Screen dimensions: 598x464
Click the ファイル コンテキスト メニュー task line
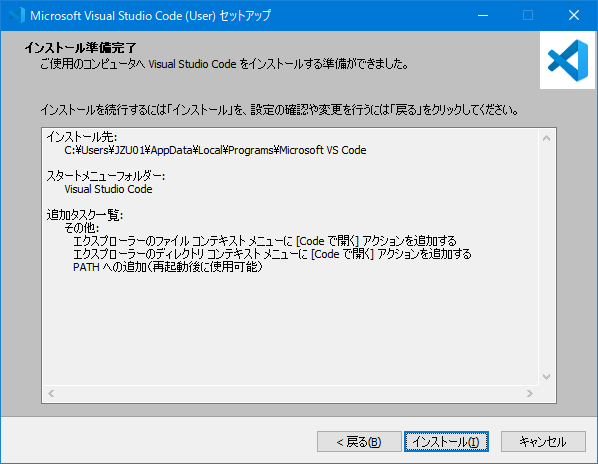[x=264, y=241]
